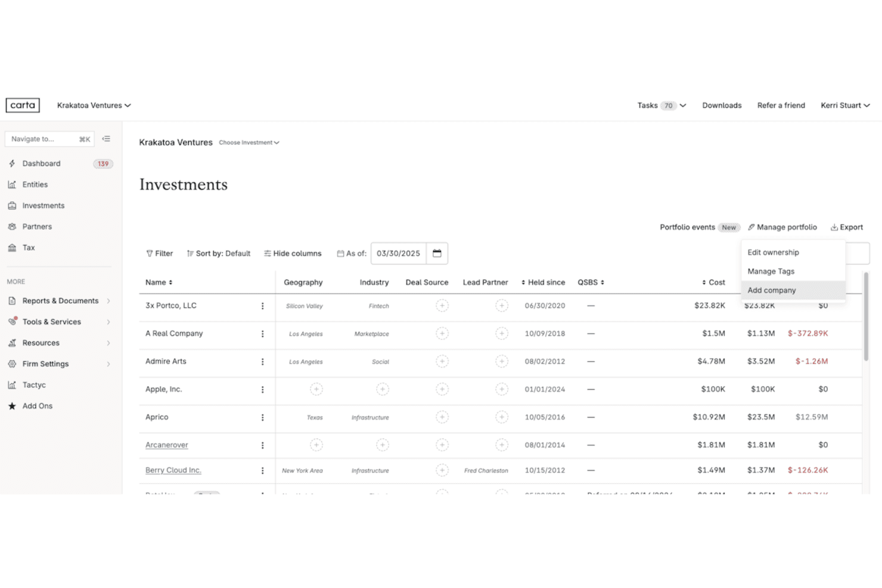The height and width of the screenshot is (588, 882).
Task: Open the options menu for Arcanerover
Action: (x=262, y=445)
